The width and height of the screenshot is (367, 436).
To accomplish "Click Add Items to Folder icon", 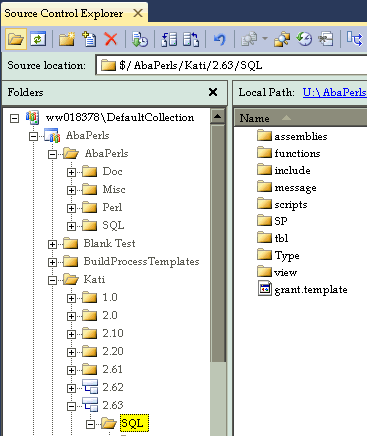I will coord(89,39).
